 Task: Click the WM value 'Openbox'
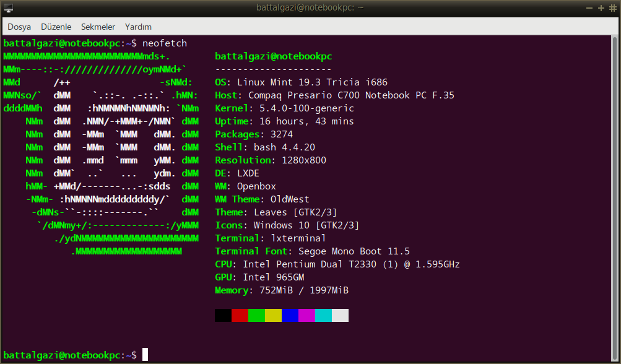(256, 186)
